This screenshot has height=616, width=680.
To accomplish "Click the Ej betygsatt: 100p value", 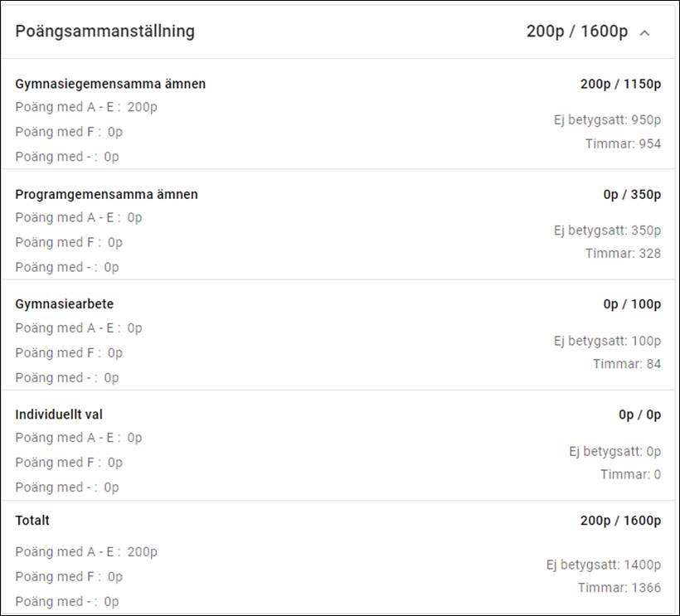I will pos(607,340).
